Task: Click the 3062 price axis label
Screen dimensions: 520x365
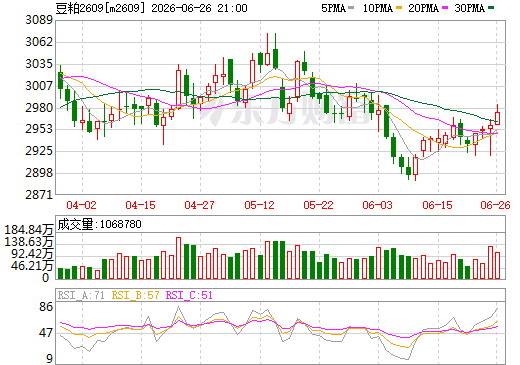Action: coord(39,42)
